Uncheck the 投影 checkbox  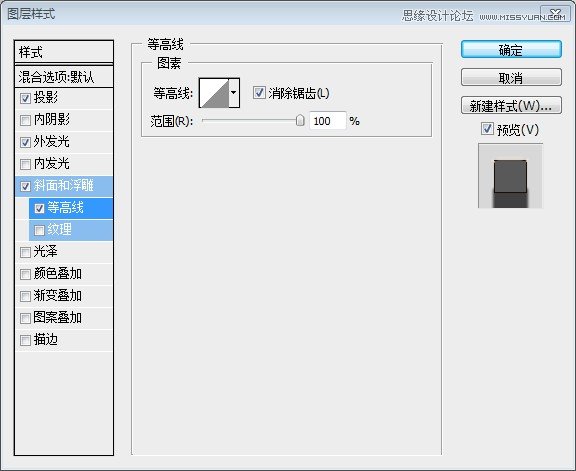(25, 98)
